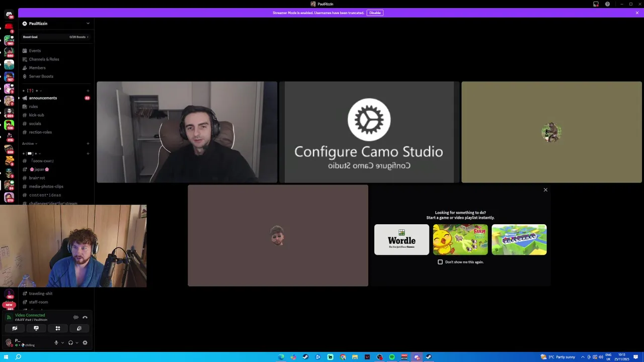This screenshot has width=644, height=362.
Task: Collapse the Archive category
Action: tap(29, 144)
